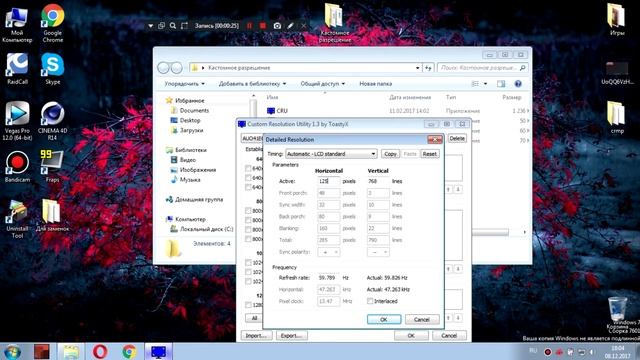Open the view options dropdown arrow in Explorer
This screenshot has height=360, width=640.
click(x=485, y=84)
